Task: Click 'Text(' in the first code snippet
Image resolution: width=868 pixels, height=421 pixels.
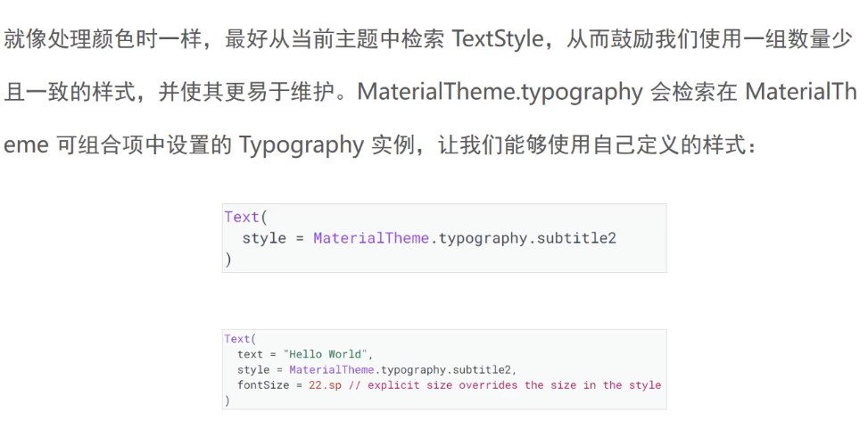Action: [246, 218]
